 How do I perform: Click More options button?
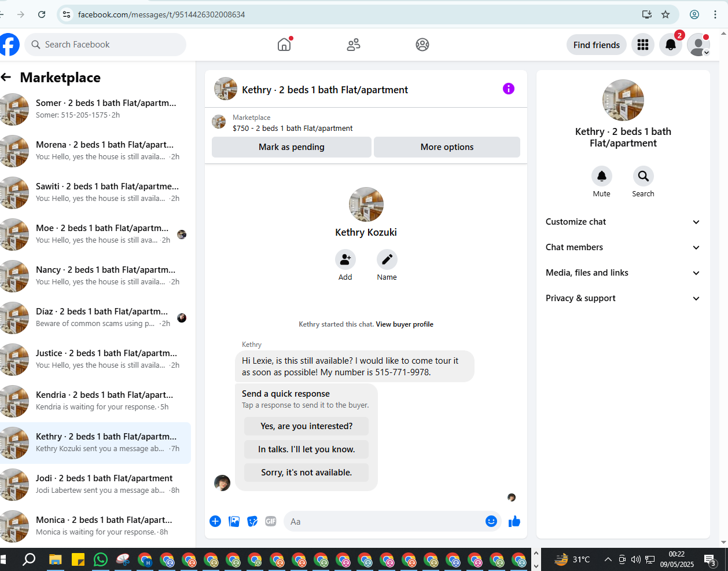pyautogui.click(x=447, y=147)
